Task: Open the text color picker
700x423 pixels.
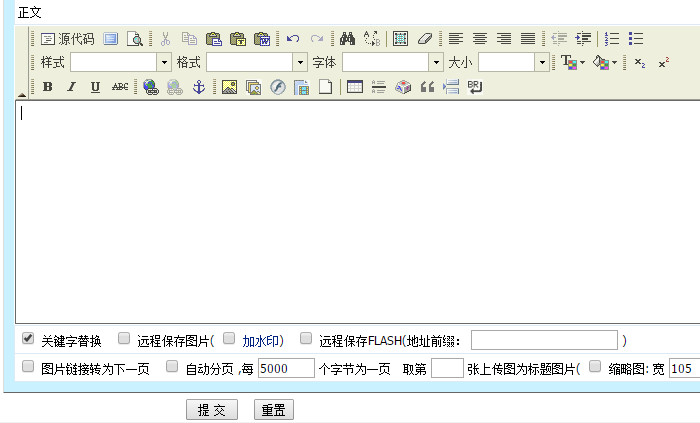Action: (x=573, y=62)
